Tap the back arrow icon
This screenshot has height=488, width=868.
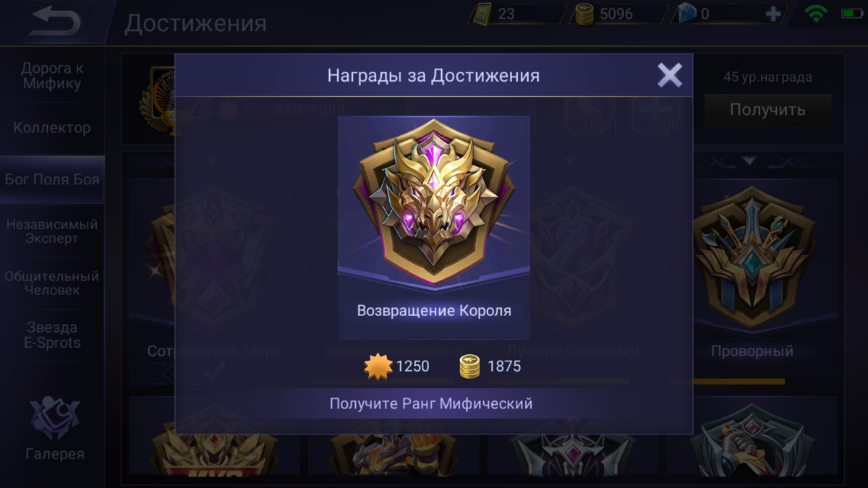click(x=55, y=21)
